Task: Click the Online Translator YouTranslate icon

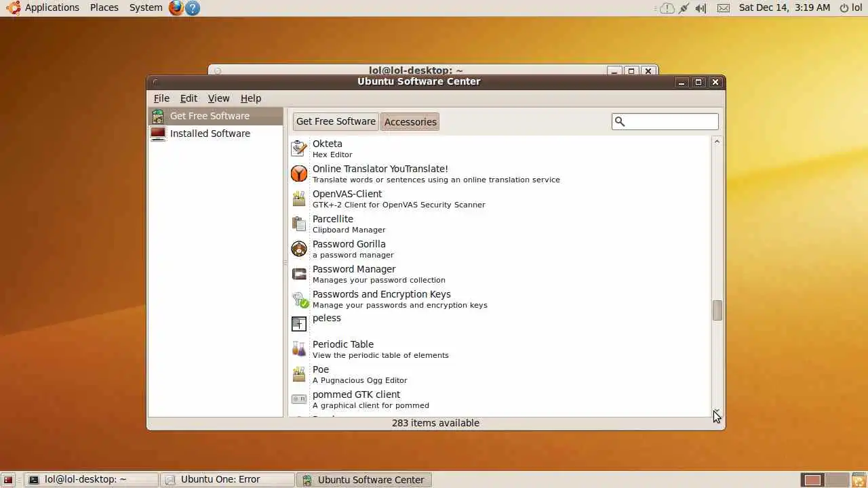Action: pos(299,174)
